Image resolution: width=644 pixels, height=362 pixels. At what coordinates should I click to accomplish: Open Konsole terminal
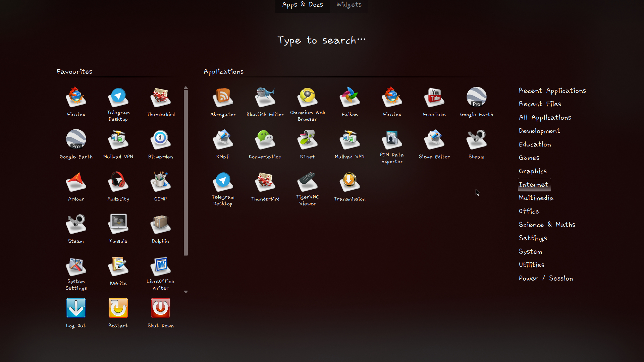tap(118, 229)
